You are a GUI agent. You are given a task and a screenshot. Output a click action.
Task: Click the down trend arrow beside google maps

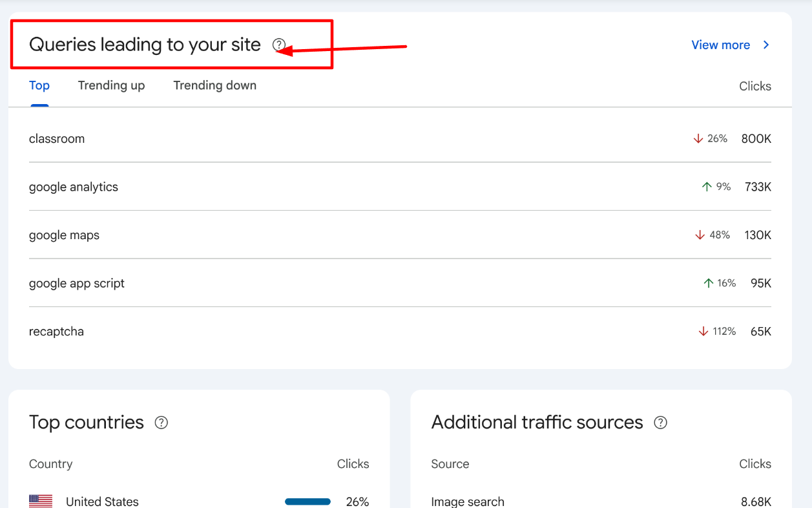(701, 235)
